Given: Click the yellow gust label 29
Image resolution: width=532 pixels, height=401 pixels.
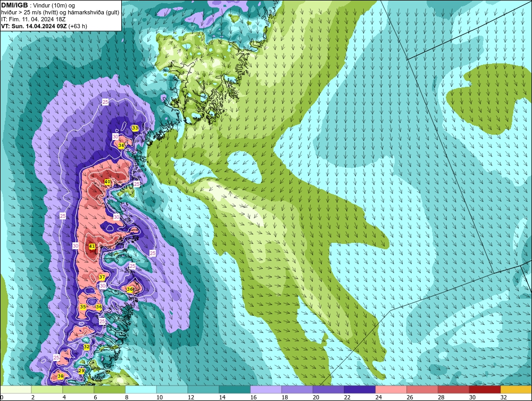Looking at the screenshot, I should (81, 371).
